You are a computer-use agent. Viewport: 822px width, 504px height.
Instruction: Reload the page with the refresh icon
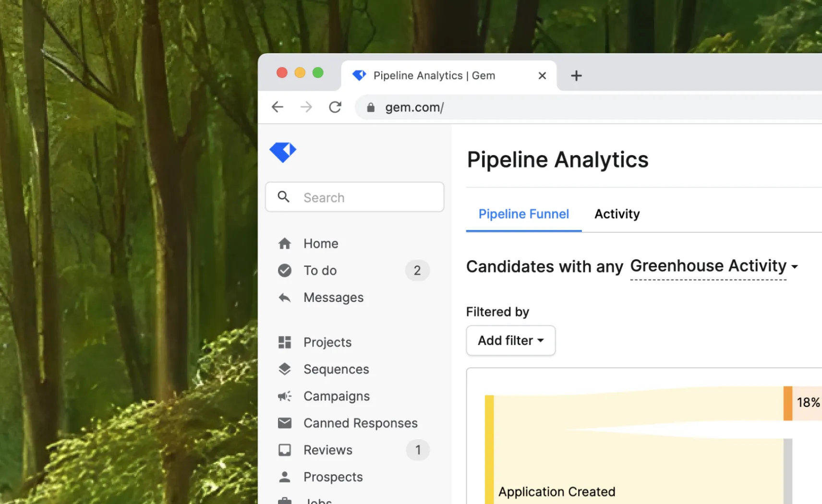pos(335,107)
